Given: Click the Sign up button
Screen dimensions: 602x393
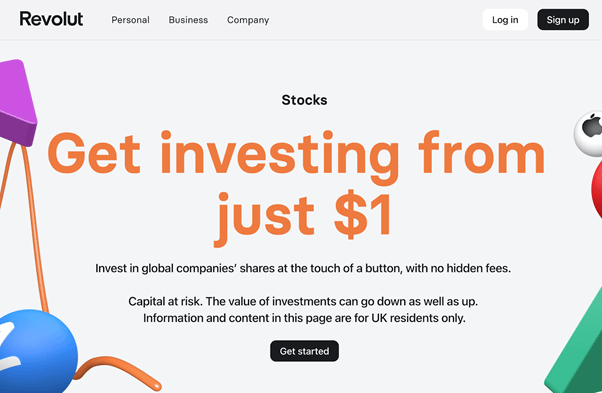Looking at the screenshot, I should (x=563, y=20).
